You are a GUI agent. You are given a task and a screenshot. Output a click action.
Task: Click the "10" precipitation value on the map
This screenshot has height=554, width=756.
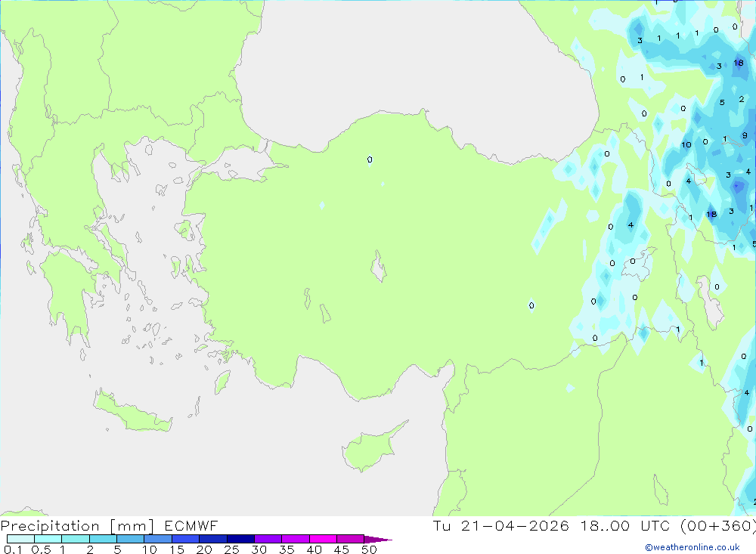[x=686, y=144]
